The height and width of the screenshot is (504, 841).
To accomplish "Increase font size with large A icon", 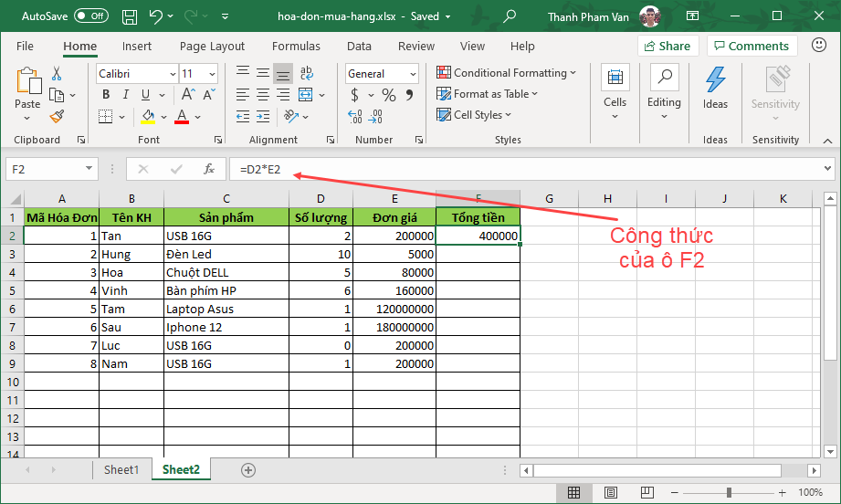I will click(188, 95).
